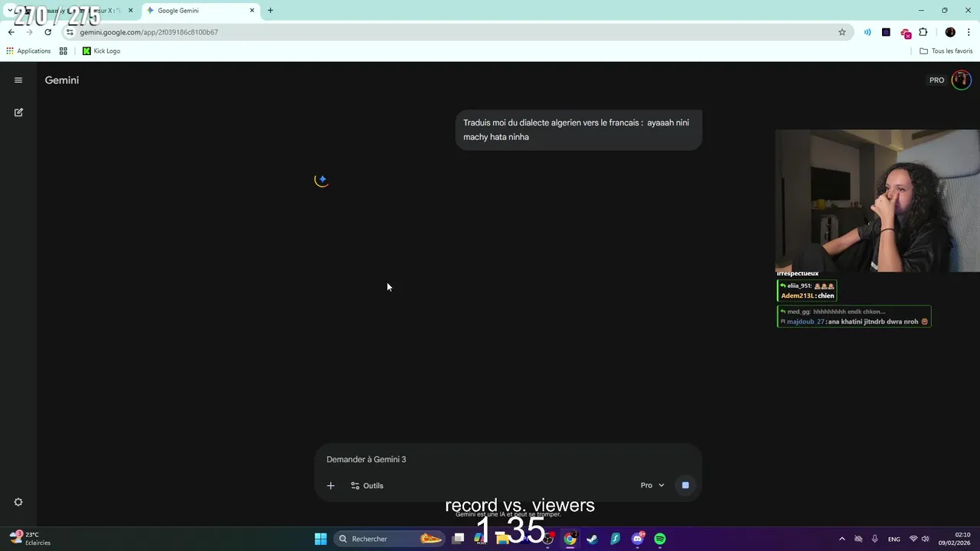The width and height of the screenshot is (980, 551).
Task: Open Kick Logo bookmark
Action: coord(101,51)
